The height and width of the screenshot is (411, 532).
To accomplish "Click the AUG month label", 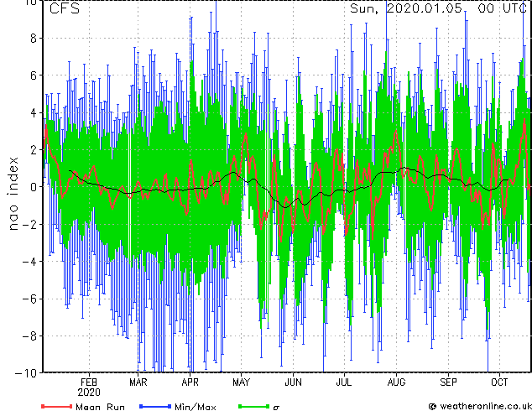I will [x=396, y=382].
